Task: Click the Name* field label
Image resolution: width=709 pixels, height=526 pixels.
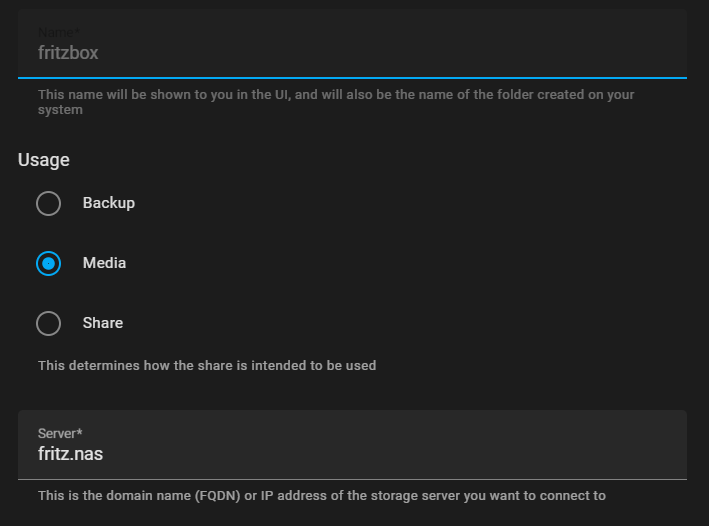Action: tap(58, 32)
